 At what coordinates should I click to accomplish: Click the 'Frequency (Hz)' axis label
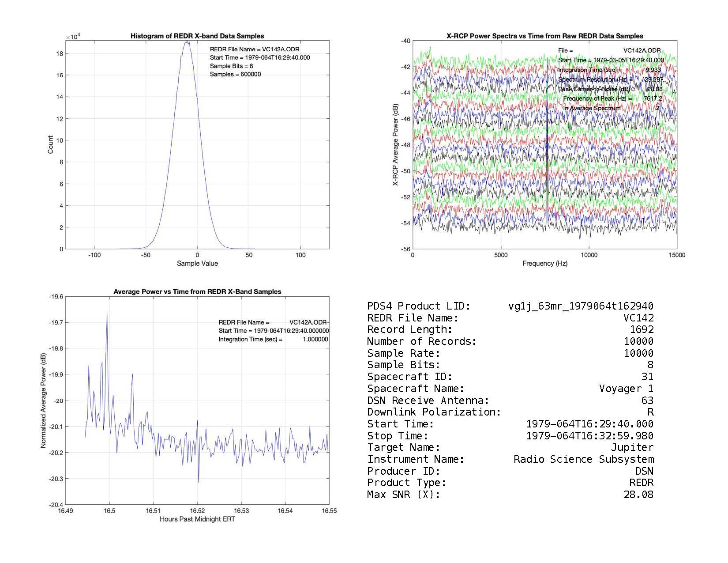pyautogui.click(x=544, y=264)
